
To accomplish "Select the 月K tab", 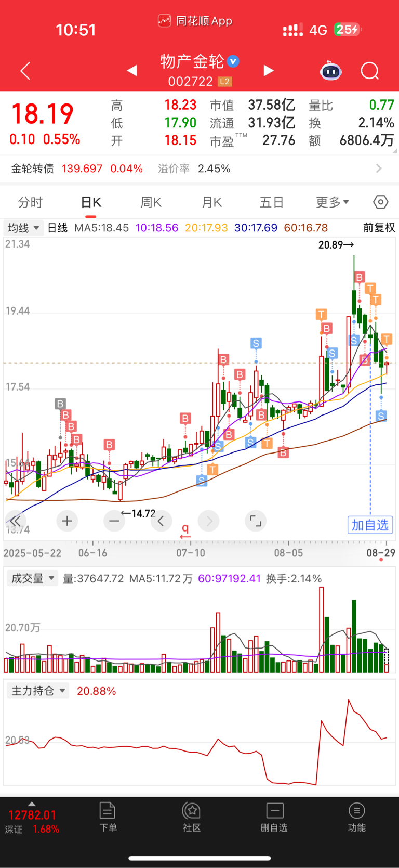I will coord(212,202).
